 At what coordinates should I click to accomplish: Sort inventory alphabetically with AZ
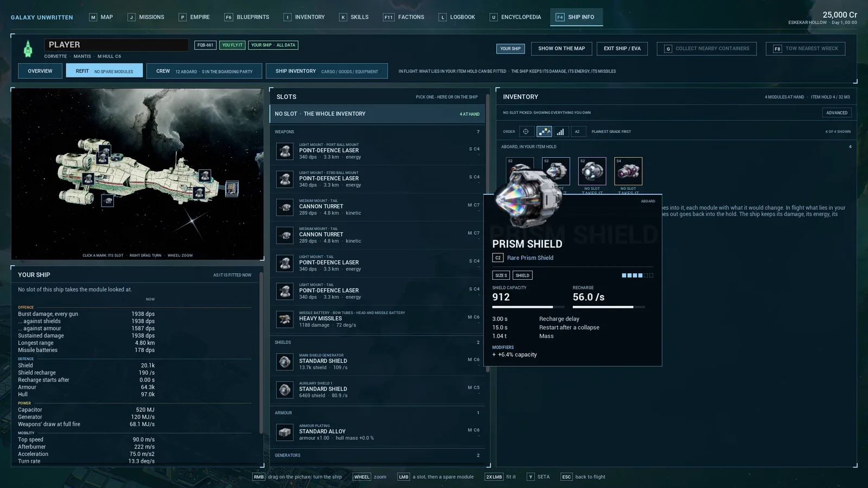click(x=577, y=132)
